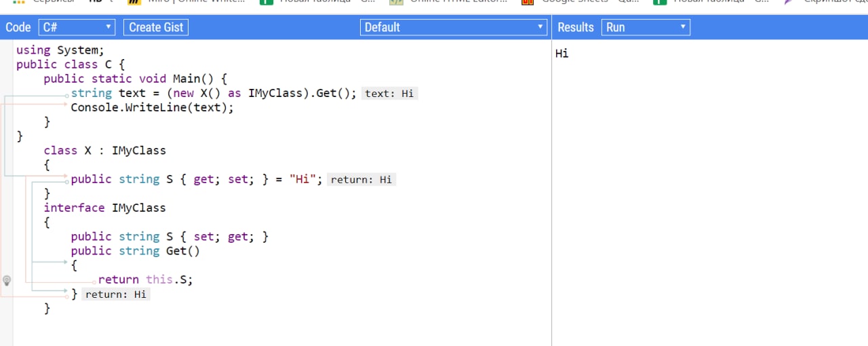Image resolution: width=868 pixels, height=346 pixels.
Task: Open the Default branch dropdown
Action: point(453,27)
